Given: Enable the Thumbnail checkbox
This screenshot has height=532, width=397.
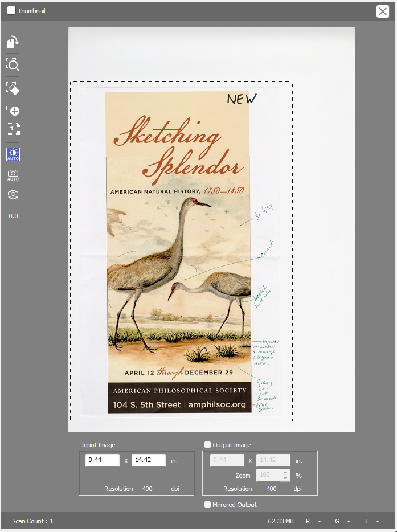Looking at the screenshot, I should [11, 11].
